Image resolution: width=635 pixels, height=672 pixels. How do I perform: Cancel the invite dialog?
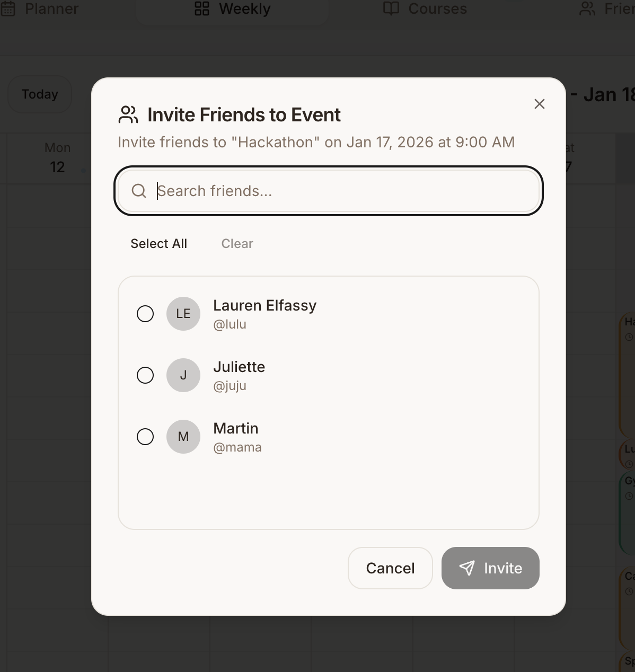(390, 568)
